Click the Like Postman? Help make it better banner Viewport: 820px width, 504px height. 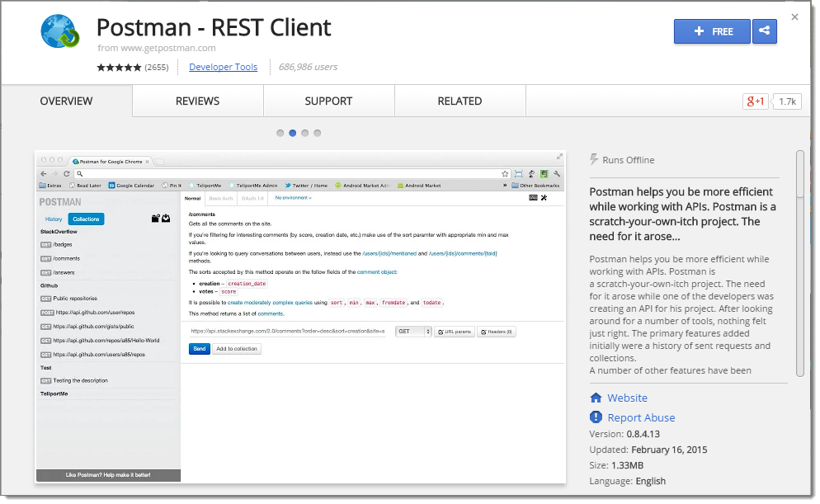click(108, 475)
